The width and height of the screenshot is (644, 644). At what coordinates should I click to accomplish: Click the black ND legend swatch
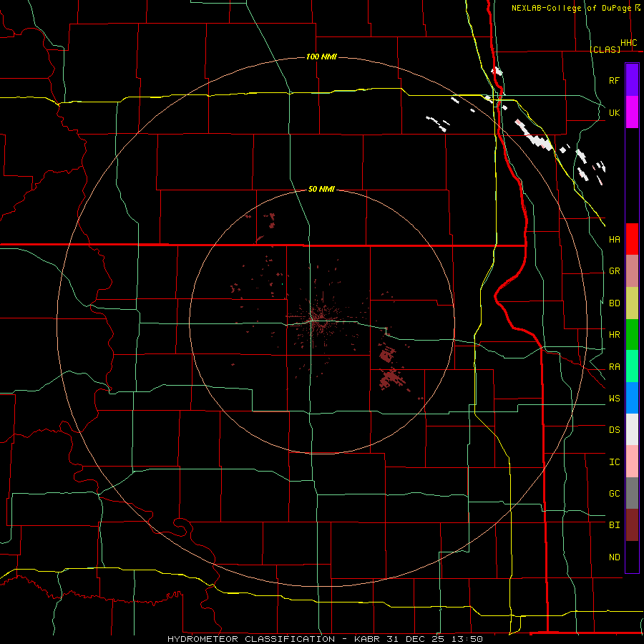click(x=632, y=557)
